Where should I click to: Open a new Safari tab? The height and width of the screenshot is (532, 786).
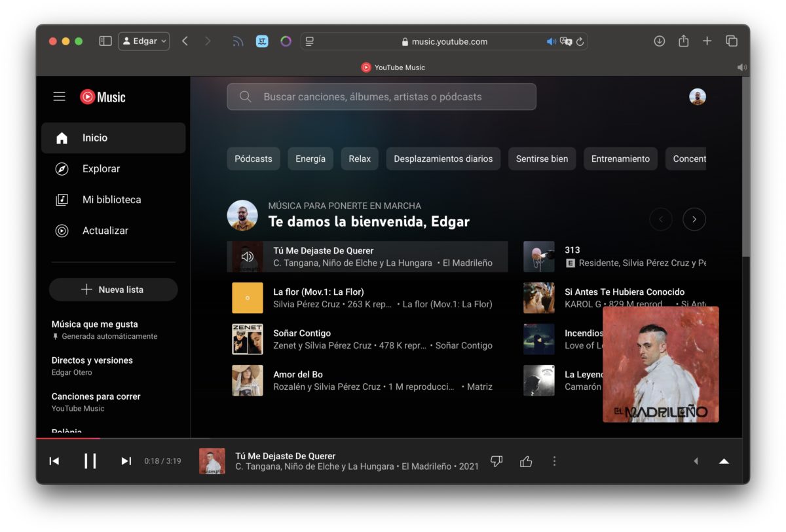(x=707, y=41)
